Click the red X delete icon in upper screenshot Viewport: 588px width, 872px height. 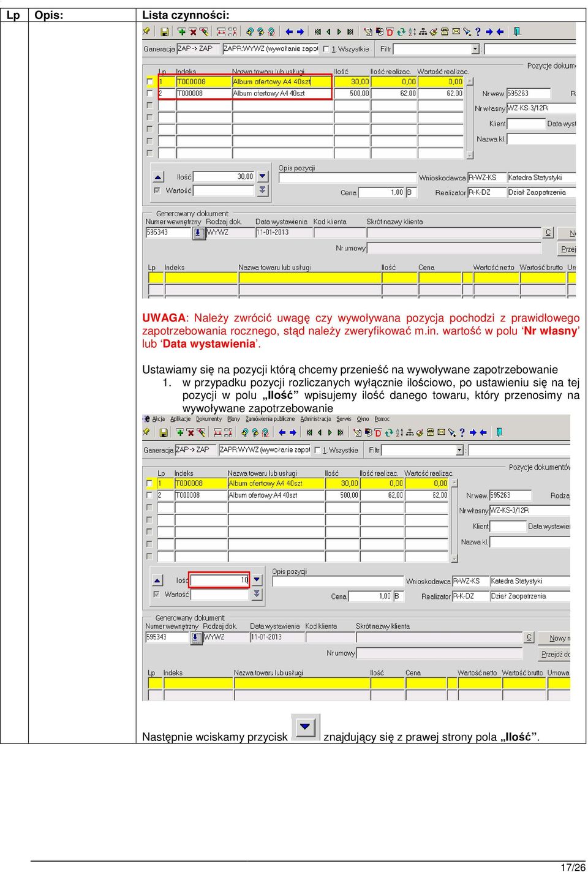[x=192, y=32]
